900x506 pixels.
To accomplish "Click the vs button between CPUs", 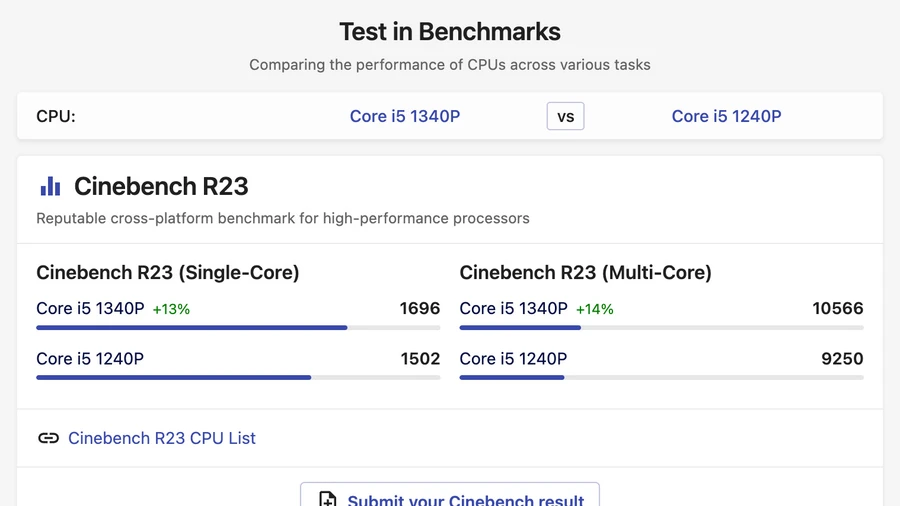I will (565, 116).
